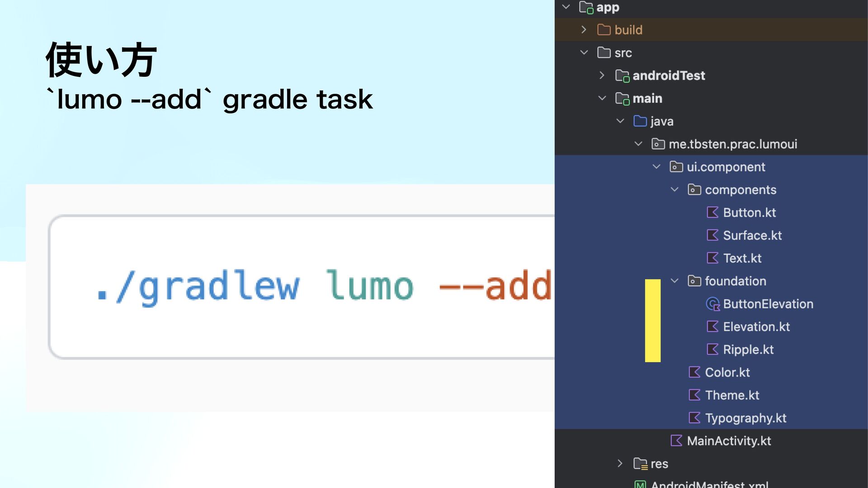Click the ButtonElevation class icon
This screenshot has height=488, width=868.
coord(713,304)
